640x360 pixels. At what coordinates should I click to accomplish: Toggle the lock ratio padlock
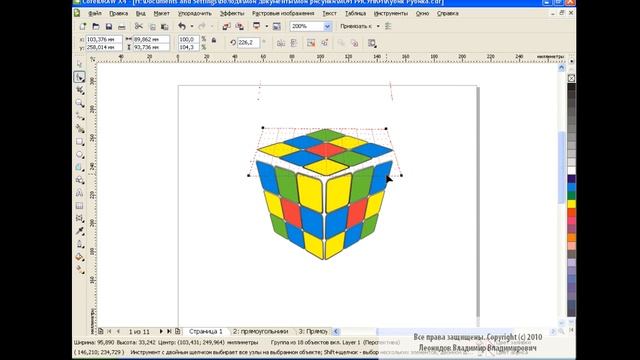(x=213, y=40)
